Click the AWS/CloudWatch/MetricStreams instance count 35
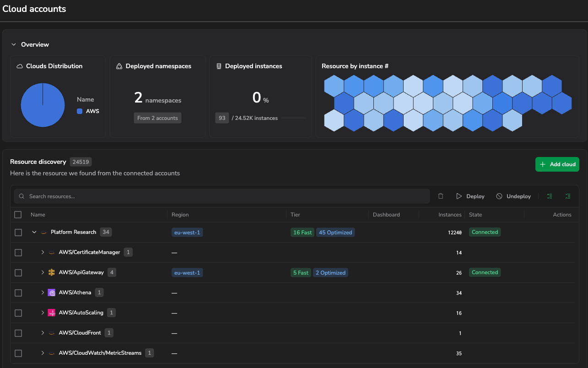Screen dimensions: 588x368 point(459,353)
